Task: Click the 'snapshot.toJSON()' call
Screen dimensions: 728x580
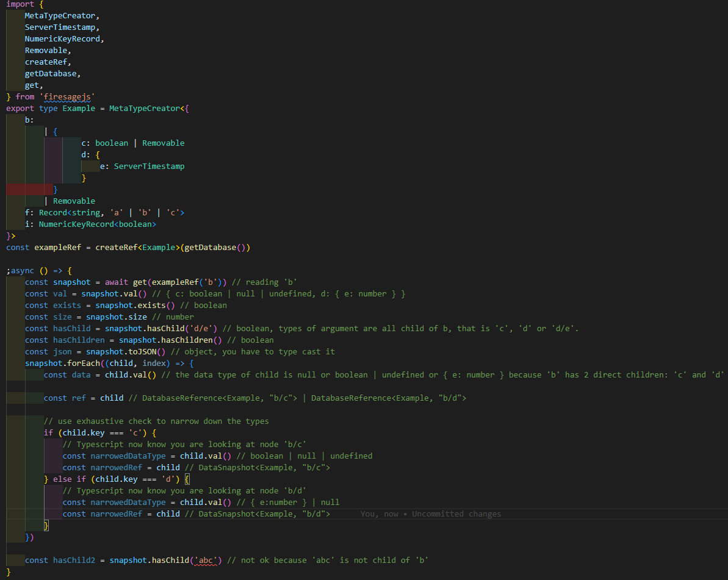Action: point(126,352)
